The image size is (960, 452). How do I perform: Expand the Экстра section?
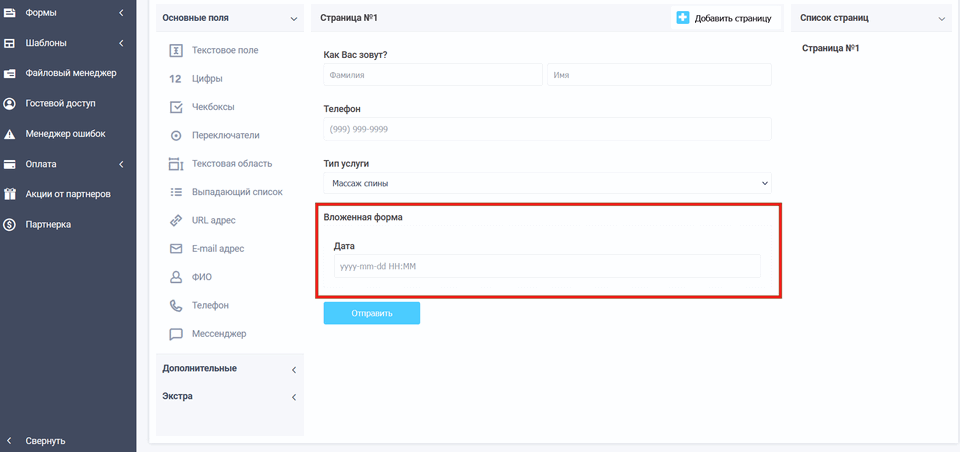(230, 397)
